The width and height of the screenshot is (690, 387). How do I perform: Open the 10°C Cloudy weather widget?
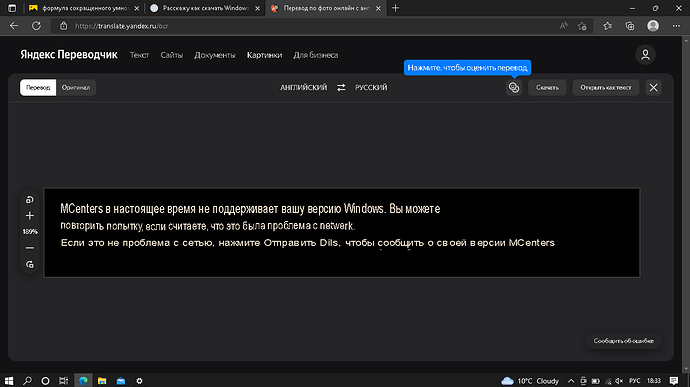pyautogui.click(x=530, y=381)
